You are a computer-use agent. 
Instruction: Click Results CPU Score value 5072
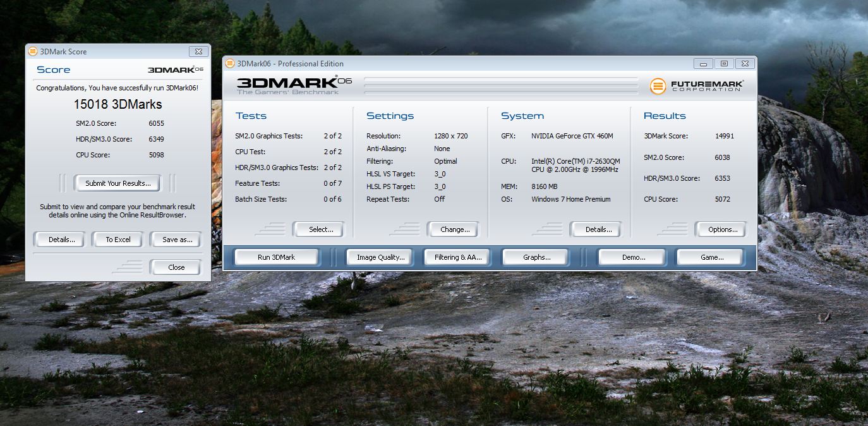(722, 199)
